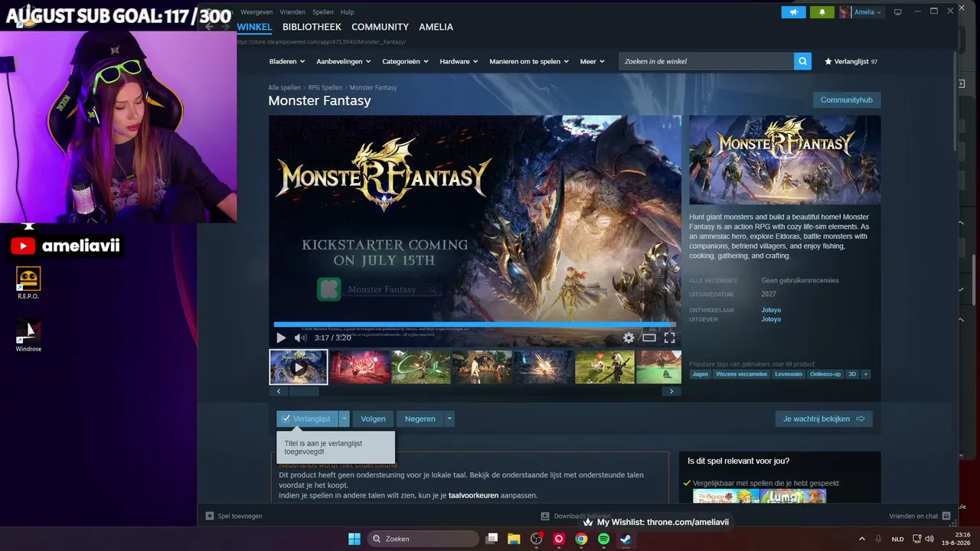Open the OBS-like app with red badge in taskbar
This screenshot has height=551, width=980.
click(537, 539)
